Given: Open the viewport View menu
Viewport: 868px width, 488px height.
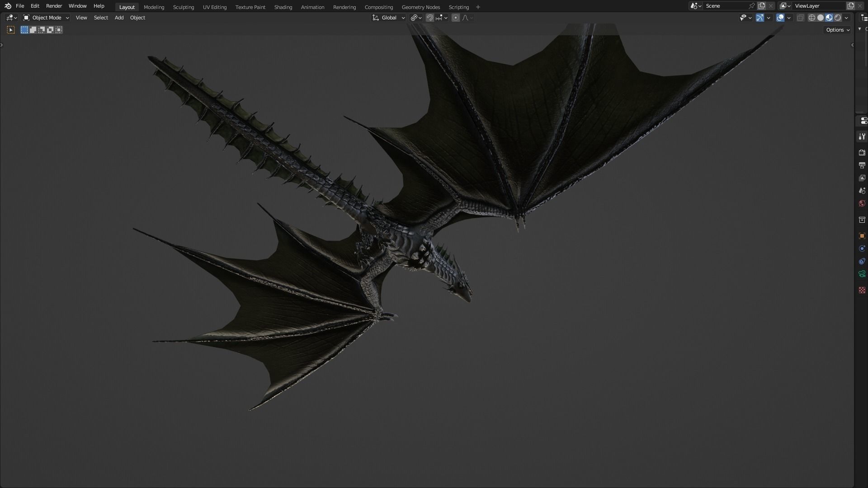Looking at the screenshot, I should point(81,18).
